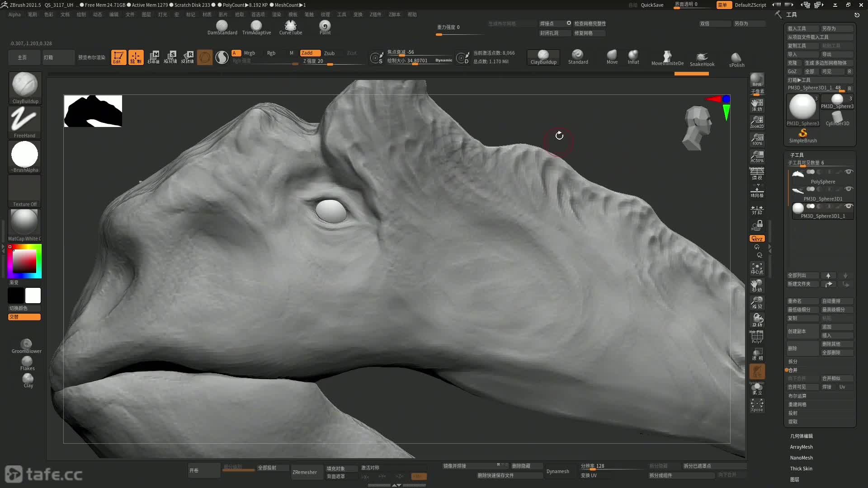The image size is (868, 488).
Task: Choose the TrimAdaptive brush
Action: pyautogui.click(x=256, y=28)
